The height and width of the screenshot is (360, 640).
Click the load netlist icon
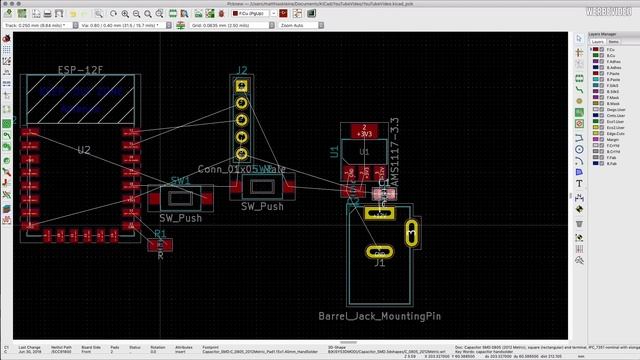click(x=198, y=13)
